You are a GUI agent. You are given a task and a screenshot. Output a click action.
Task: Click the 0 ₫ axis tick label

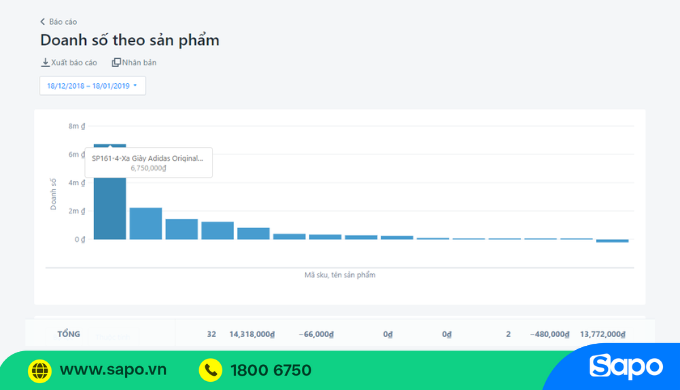pyautogui.click(x=80, y=239)
